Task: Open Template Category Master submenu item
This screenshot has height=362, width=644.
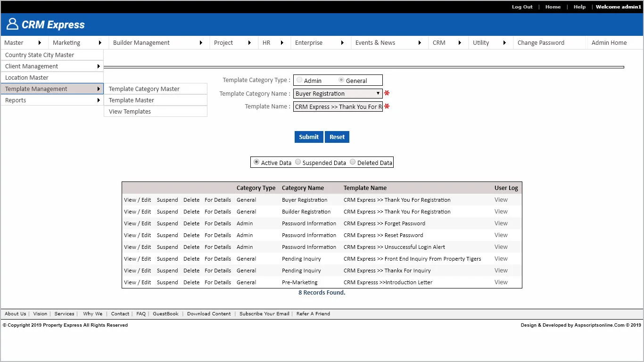Action: (x=156, y=89)
